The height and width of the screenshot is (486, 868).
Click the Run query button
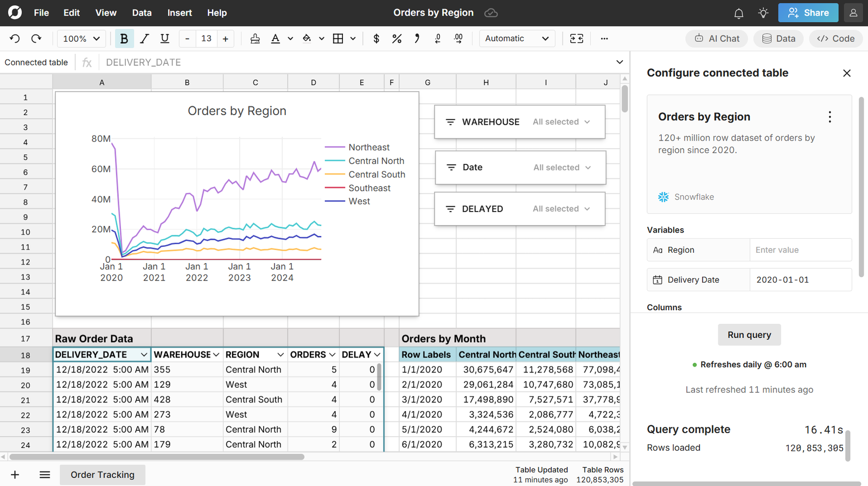tap(749, 335)
